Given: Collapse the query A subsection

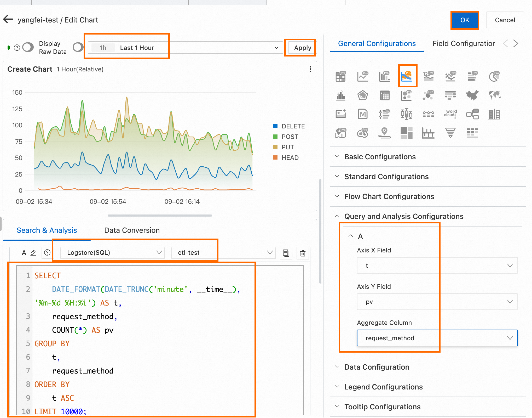Looking at the screenshot, I should pos(351,236).
